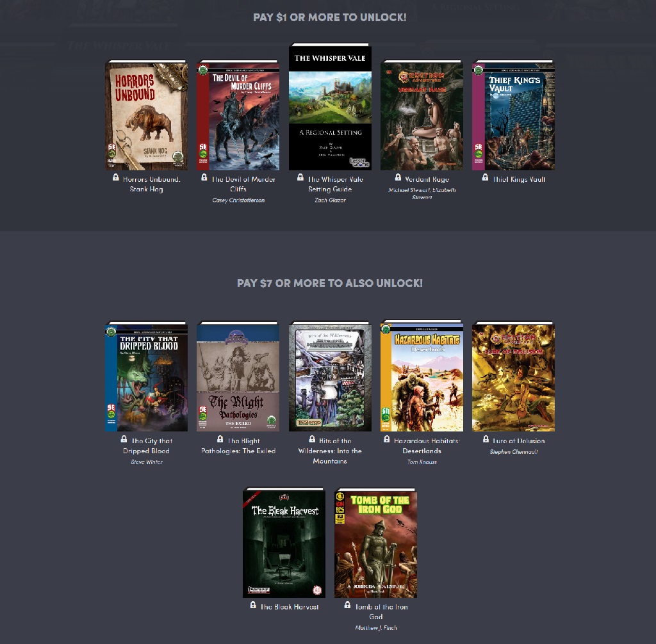Click the lock icon beside Lure of Delusion
656x644 pixels.
486,439
